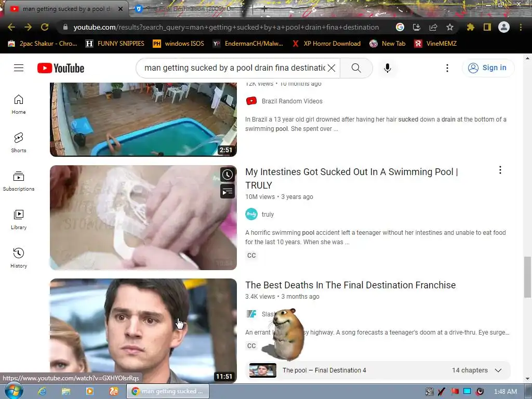
Task: Bookmark this page with the star icon
Action: tap(450, 27)
